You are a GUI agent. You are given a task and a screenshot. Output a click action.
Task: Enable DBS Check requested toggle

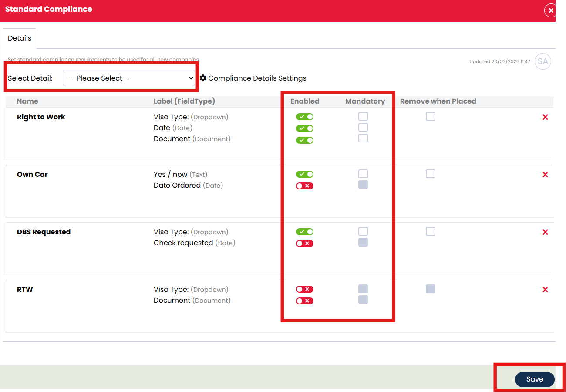click(304, 243)
